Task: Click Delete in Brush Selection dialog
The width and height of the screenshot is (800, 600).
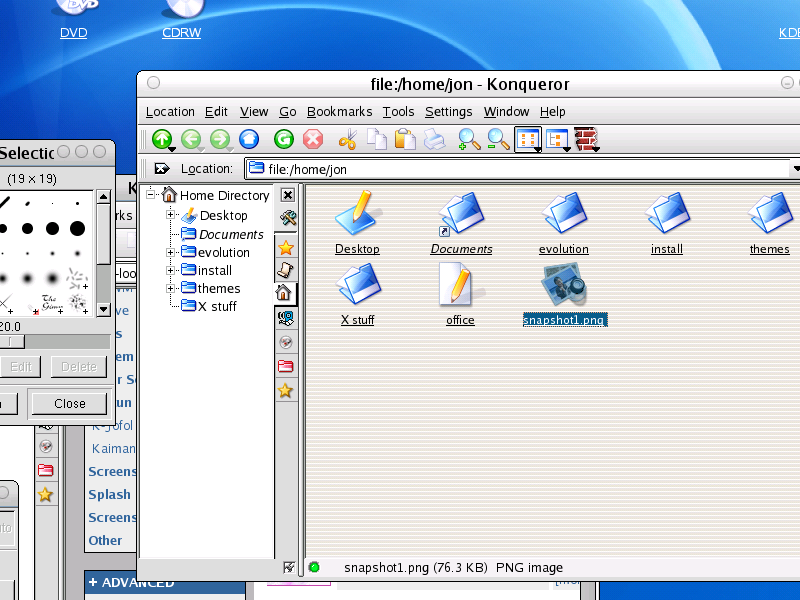Action: pyautogui.click(x=79, y=366)
